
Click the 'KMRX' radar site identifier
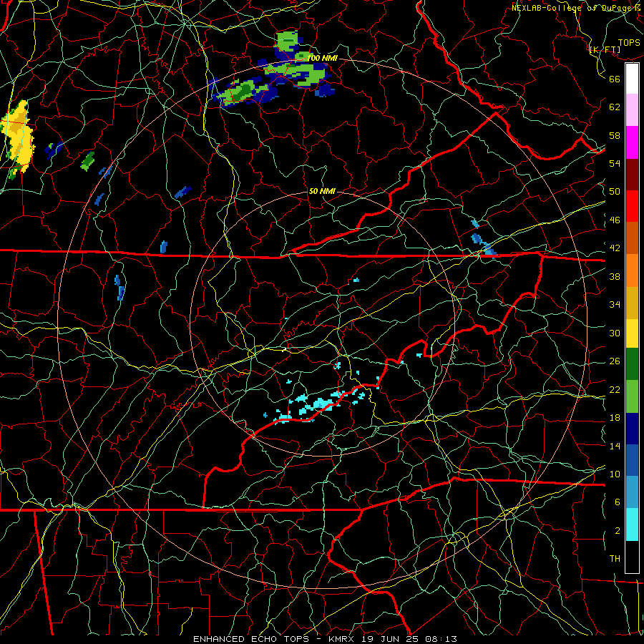[x=343, y=639]
